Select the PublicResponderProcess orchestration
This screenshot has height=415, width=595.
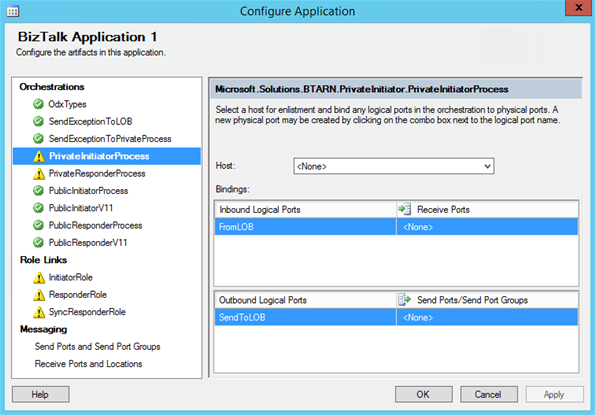[x=96, y=225]
